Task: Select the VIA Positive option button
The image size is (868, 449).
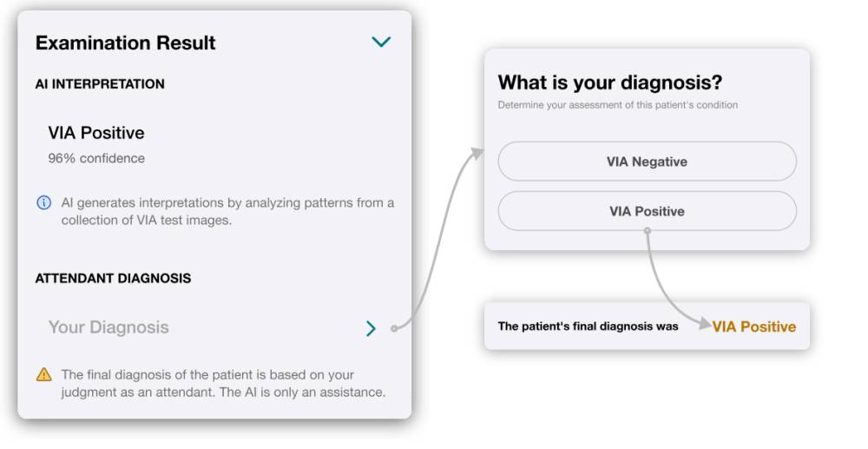Action: click(x=648, y=211)
